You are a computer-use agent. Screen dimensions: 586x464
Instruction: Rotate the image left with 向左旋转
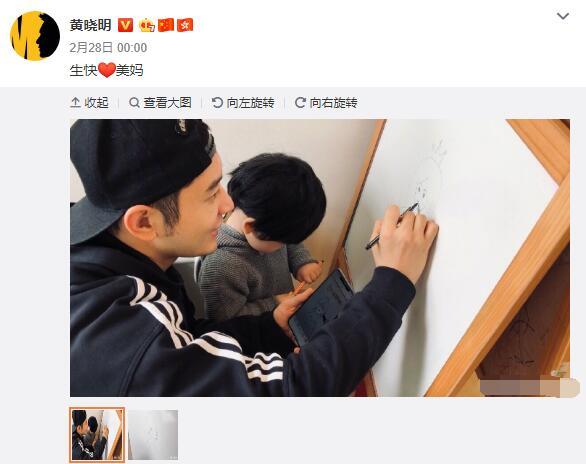(x=243, y=102)
